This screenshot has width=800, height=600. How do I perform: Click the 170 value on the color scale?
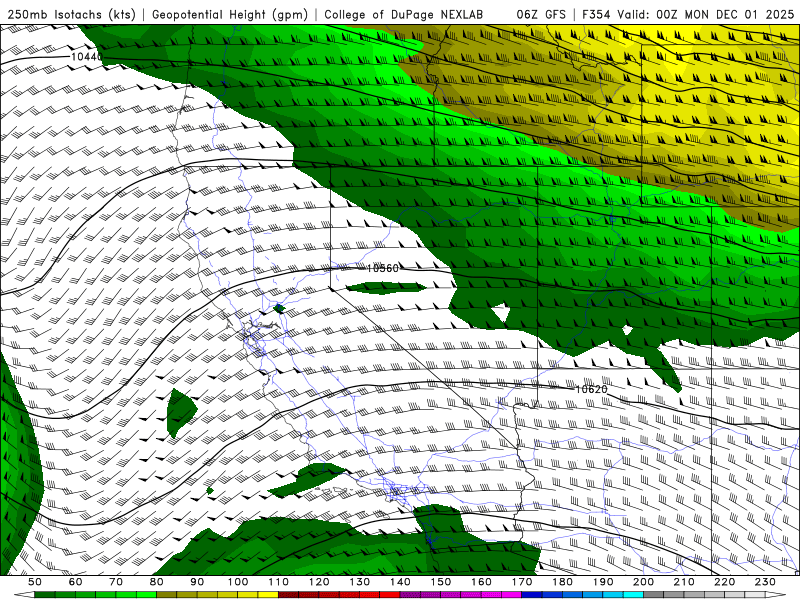pyautogui.click(x=522, y=582)
